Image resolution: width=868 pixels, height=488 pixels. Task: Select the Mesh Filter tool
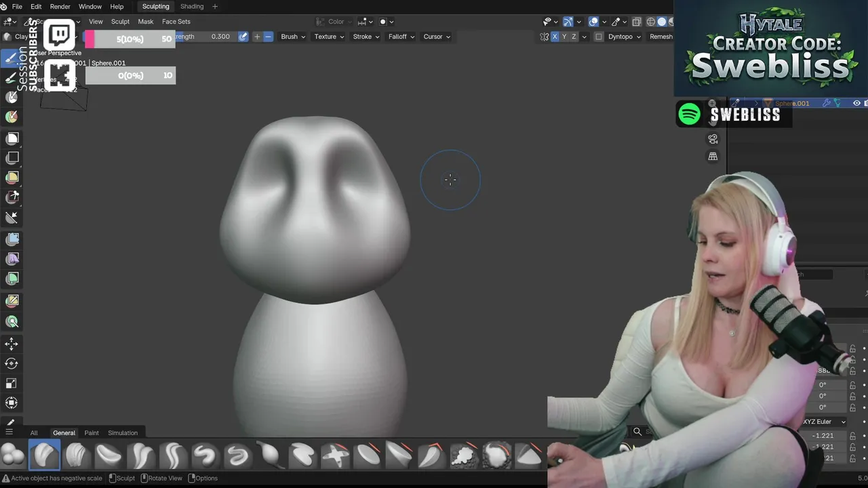[12, 239]
